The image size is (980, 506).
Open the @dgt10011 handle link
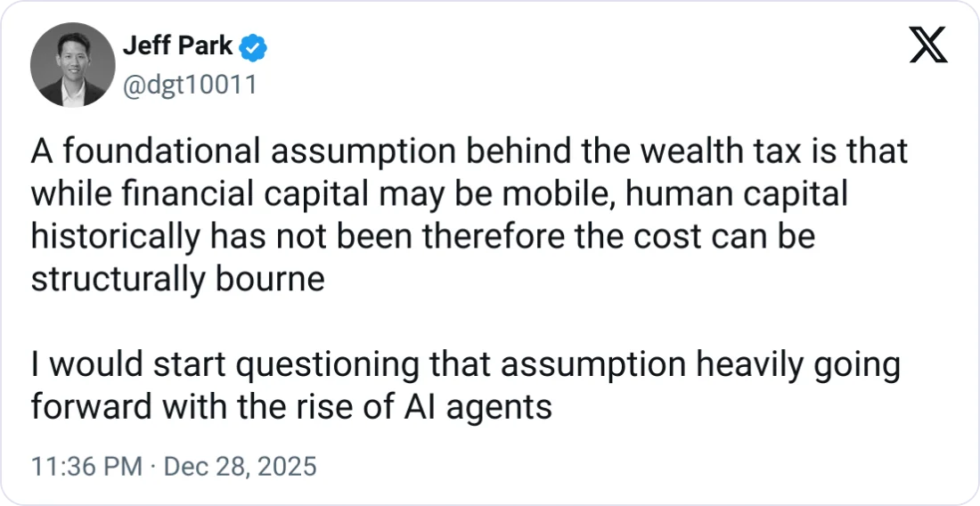tap(188, 85)
